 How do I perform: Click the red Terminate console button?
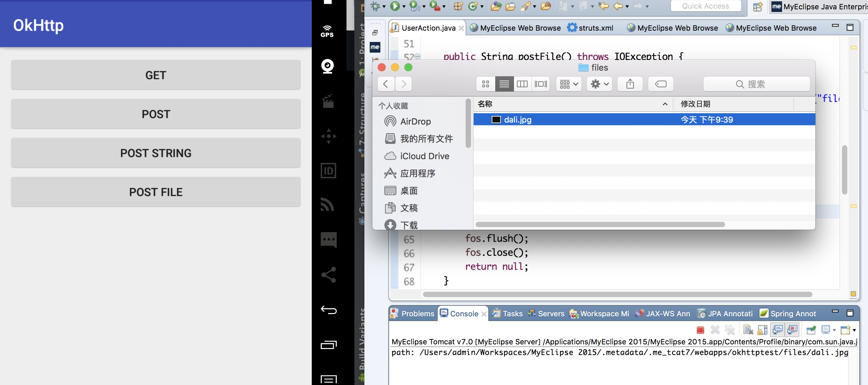(700, 330)
